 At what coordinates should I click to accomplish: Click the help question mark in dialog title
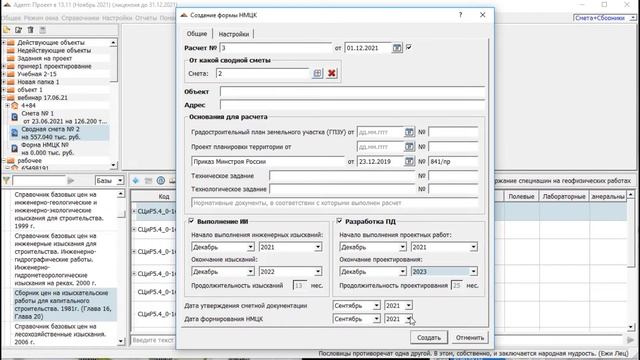[x=460, y=15]
